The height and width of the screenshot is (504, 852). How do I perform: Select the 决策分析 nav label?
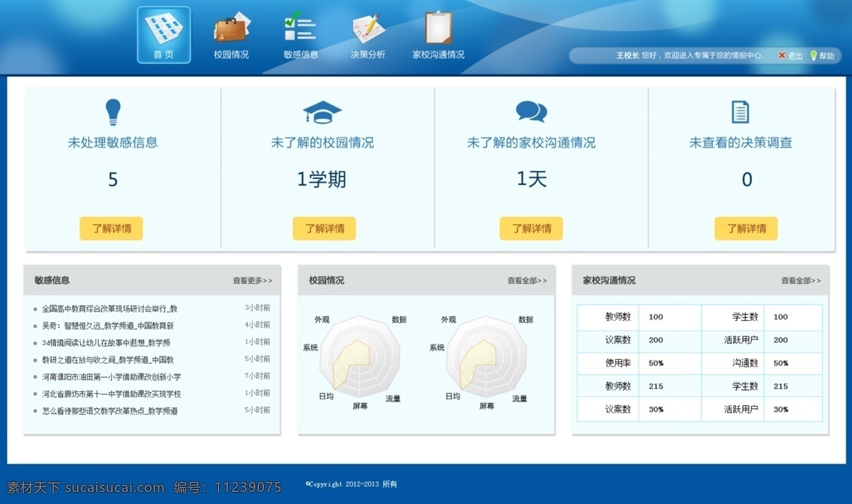coord(368,55)
